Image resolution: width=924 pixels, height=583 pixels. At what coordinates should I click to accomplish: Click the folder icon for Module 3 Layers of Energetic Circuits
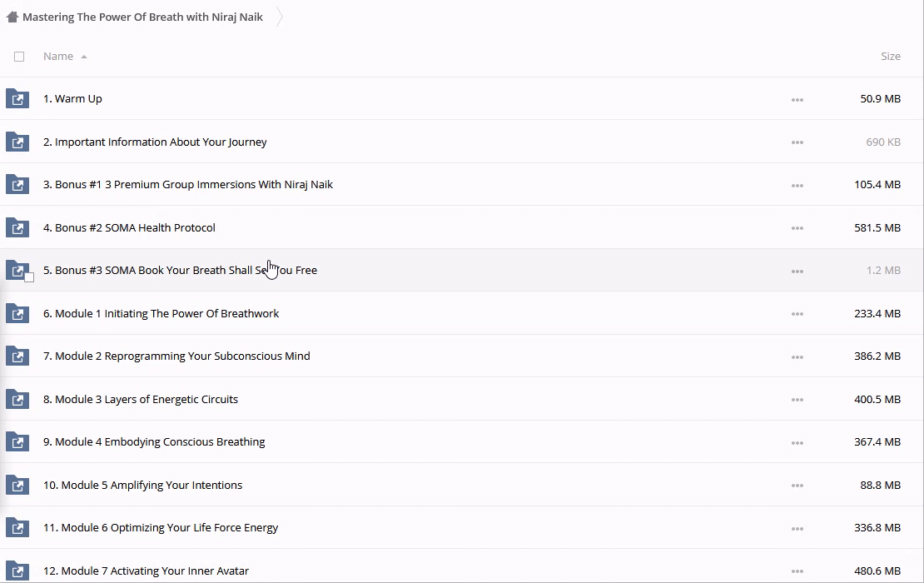pos(17,399)
